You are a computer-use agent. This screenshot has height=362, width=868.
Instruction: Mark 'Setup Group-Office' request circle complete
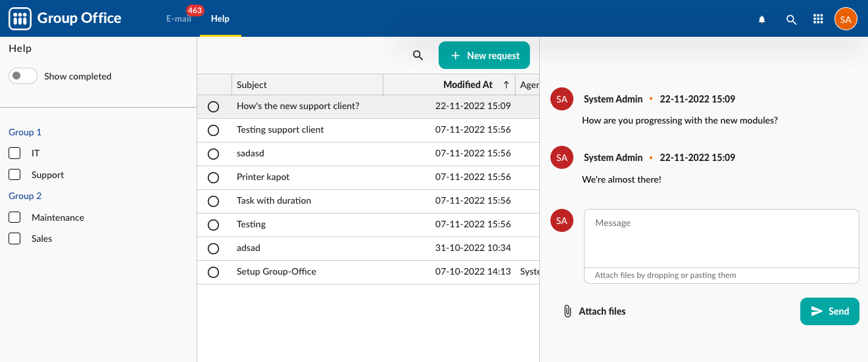pos(213,272)
